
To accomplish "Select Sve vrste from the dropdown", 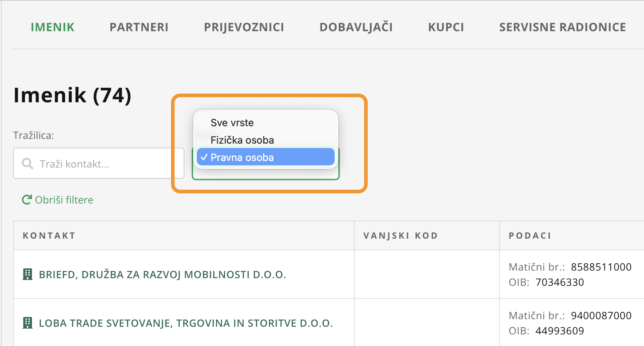I will 232,123.
